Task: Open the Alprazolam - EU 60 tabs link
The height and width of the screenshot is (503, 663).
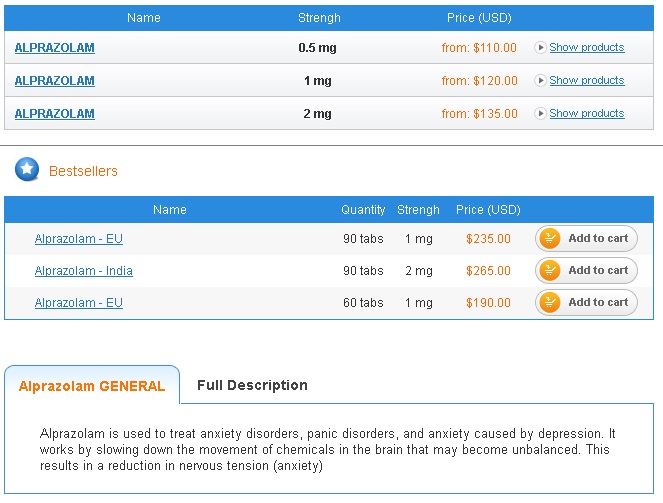Action: (79, 303)
